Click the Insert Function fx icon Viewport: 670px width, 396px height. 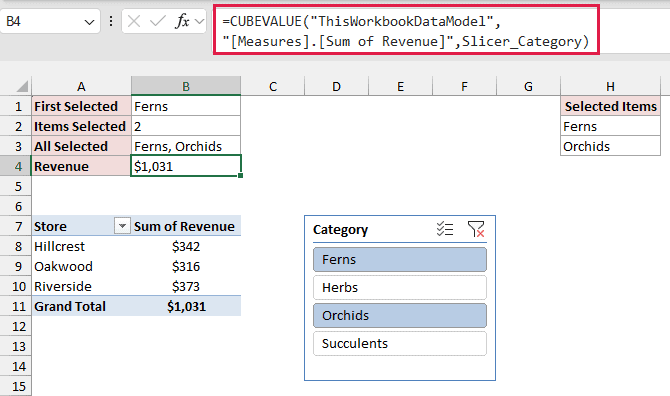182,21
